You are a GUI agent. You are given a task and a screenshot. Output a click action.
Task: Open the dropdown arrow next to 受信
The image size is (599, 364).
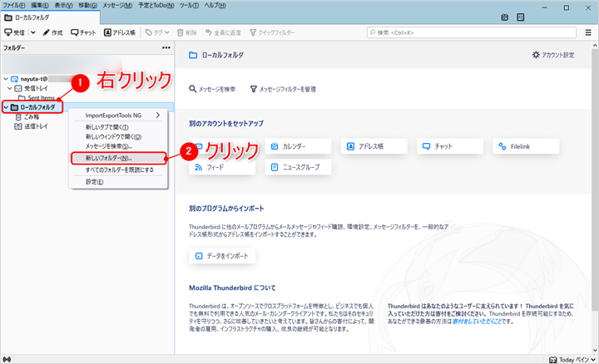click(x=33, y=32)
